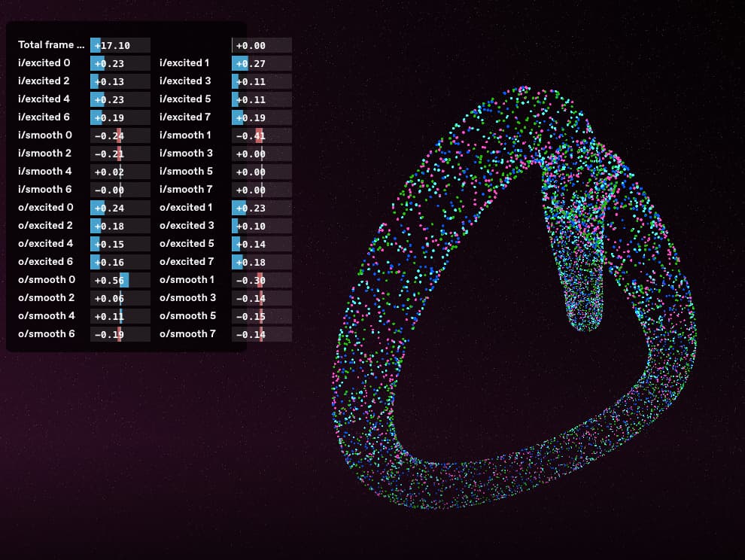The height and width of the screenshot is (560, 745).
Task: Adjust the o/smooth 0 slider showing +0.56
Action: 120,280
